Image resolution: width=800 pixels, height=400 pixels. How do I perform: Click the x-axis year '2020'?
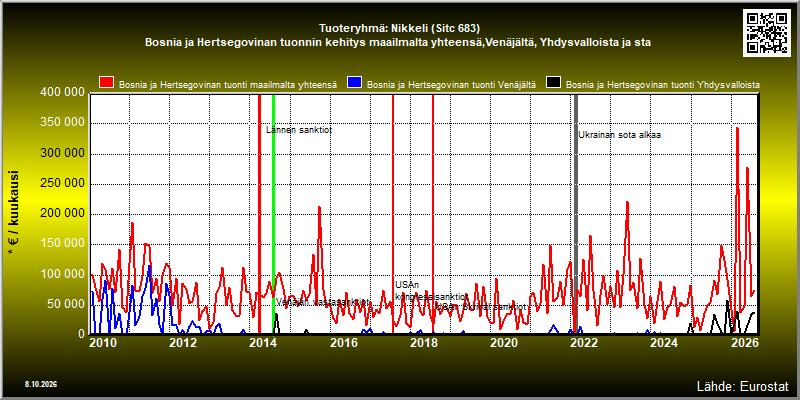coord(503,342)
